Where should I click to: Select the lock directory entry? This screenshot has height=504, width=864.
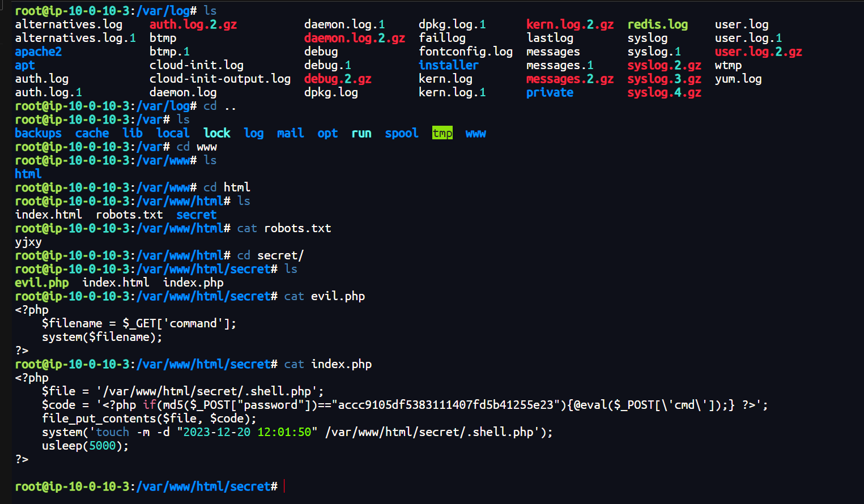pyautogui.click(x=217, y=133)
